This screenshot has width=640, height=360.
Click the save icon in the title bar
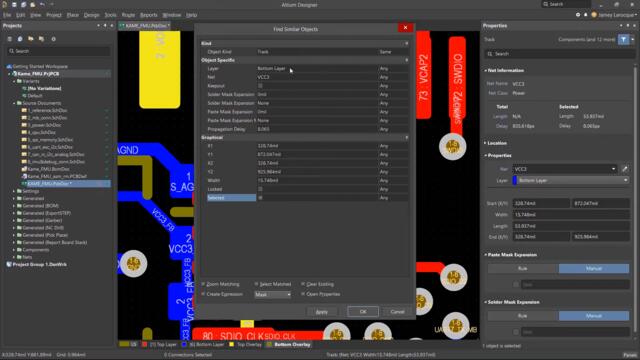pos(14,4)
